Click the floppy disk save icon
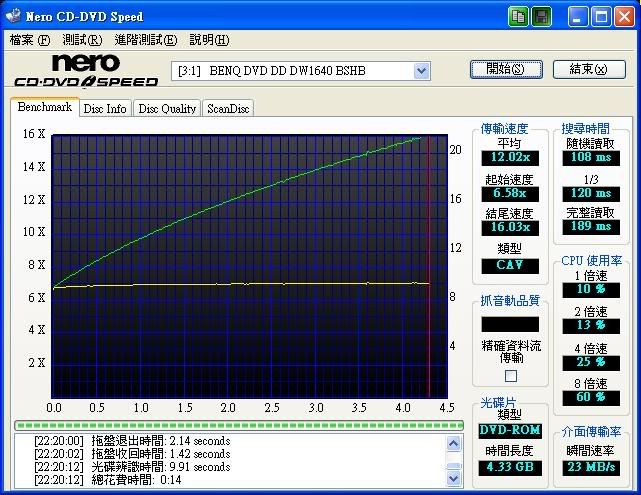Screen dimensions: 641x495 [x=540, y=16]
